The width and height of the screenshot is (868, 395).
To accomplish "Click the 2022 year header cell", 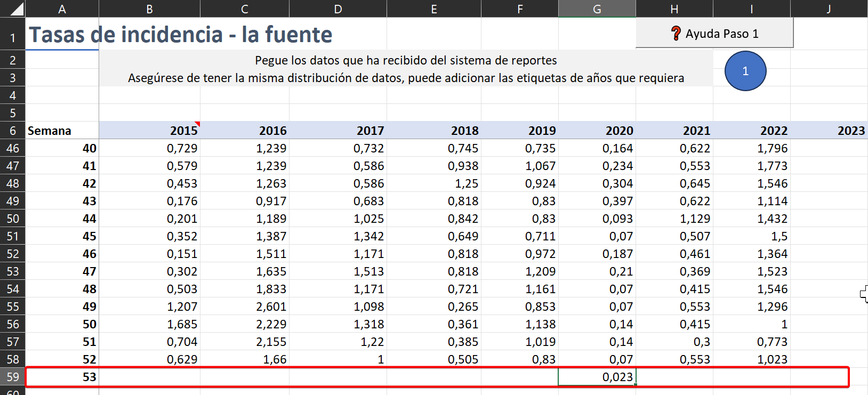I will point(752,131).
